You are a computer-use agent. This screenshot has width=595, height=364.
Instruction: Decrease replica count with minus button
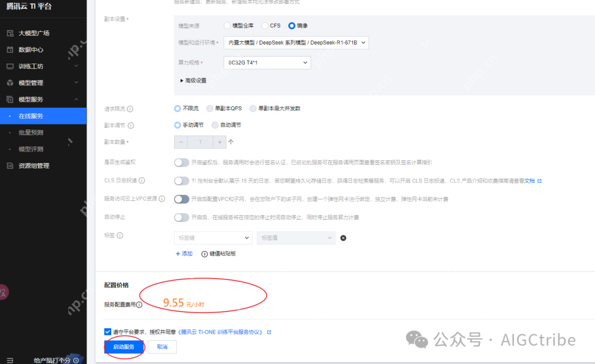181,142
